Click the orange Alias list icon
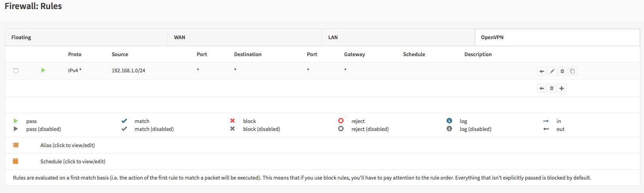The height and width of the screenshot is (193, 644). click(16, 145)
